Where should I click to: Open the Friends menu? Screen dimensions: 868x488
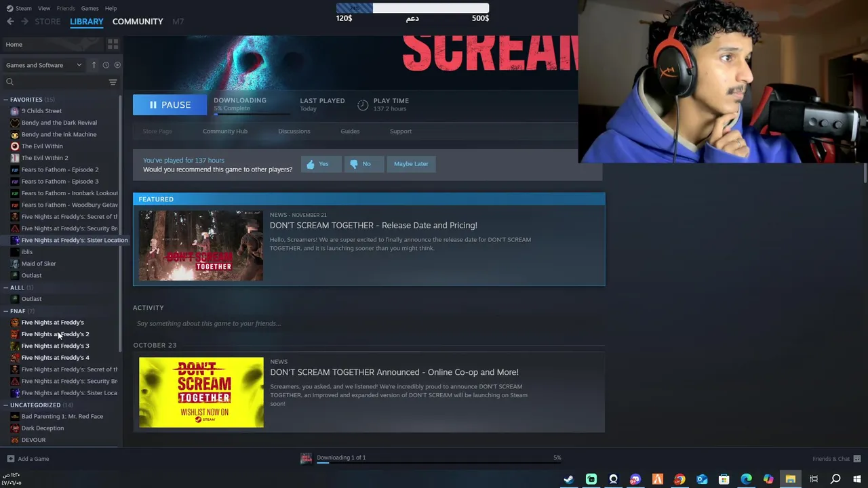(x=66, y=8)
